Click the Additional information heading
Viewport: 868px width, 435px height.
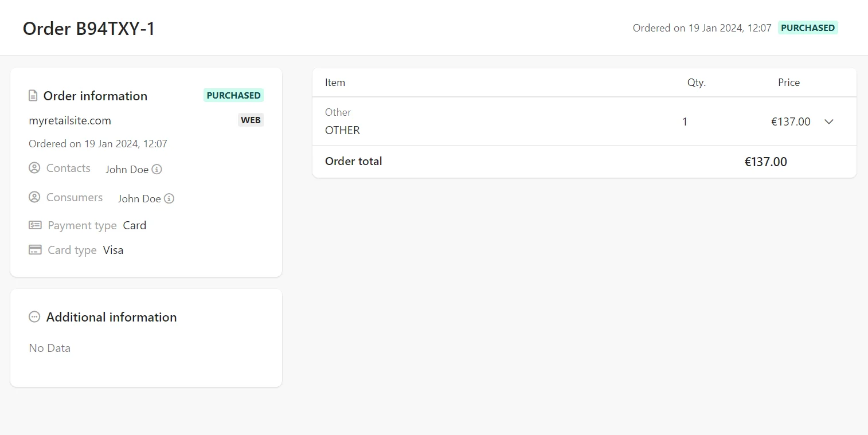pyautogui.click(x=111, y=317)
